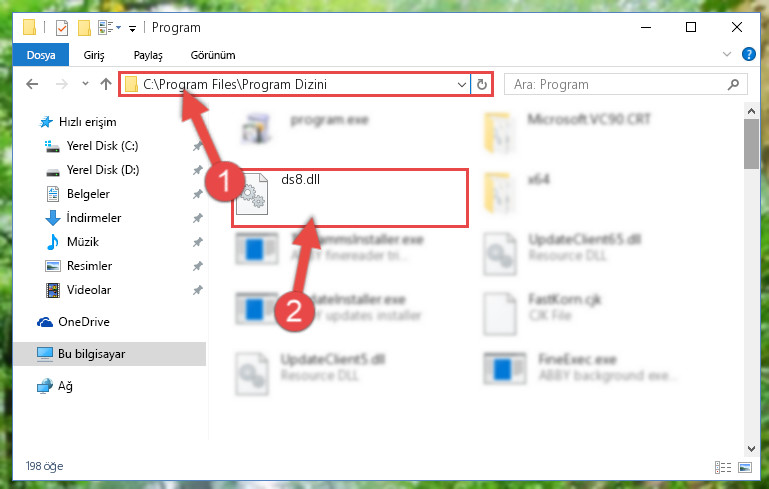Click the search magnifier icon
769x489 pixels.
[733, 84]
